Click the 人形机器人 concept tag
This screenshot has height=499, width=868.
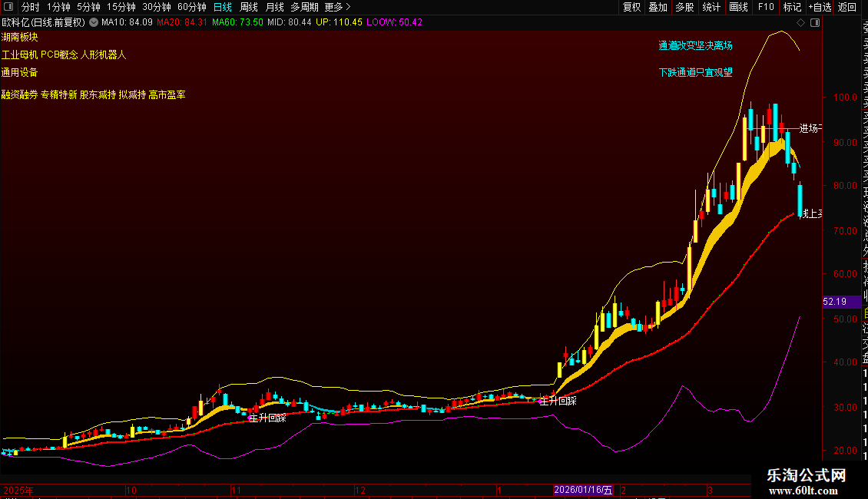click(104, 55)
